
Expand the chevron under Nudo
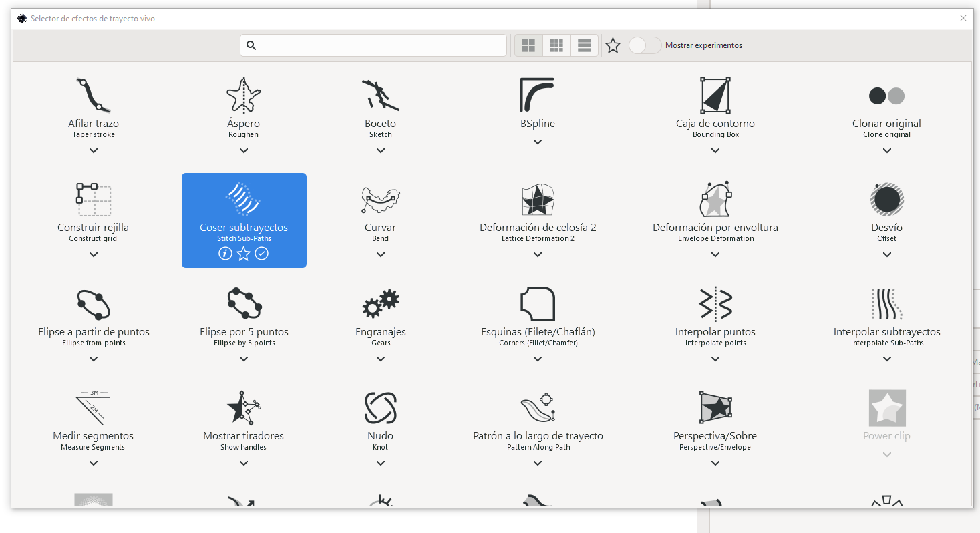[x=381, y=463]
